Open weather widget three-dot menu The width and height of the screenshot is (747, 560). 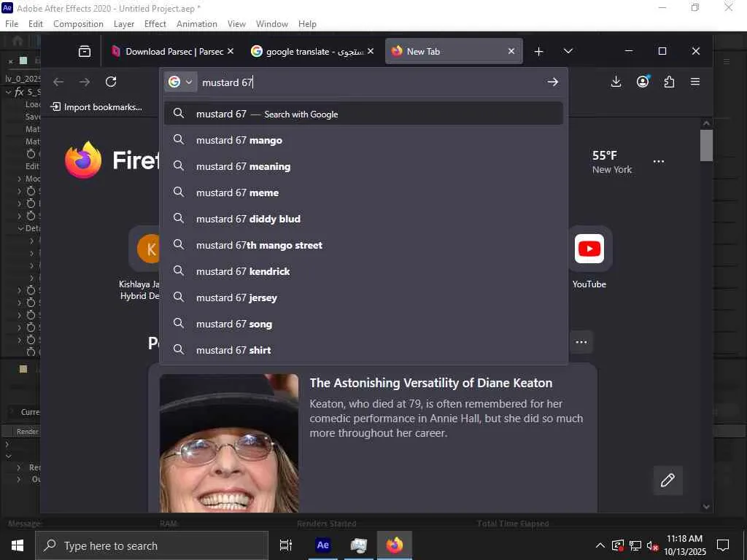point(659,161)
